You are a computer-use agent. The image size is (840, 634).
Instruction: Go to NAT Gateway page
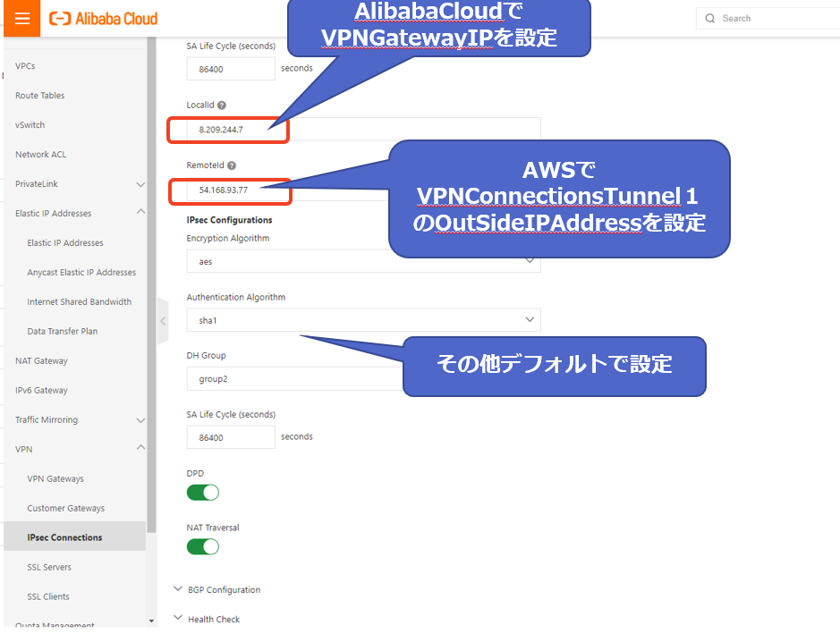click(41, 361)
